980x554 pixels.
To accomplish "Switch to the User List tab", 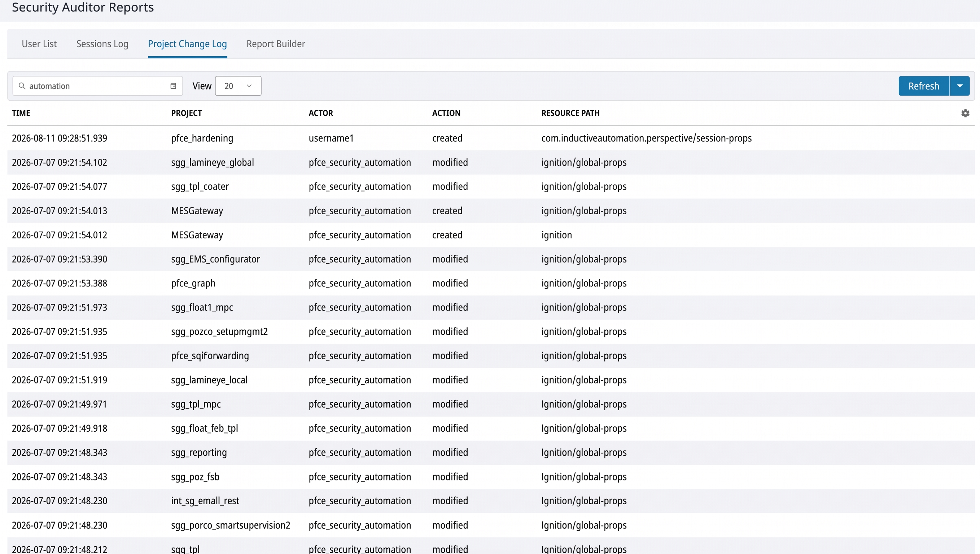I will [x=39, y=44].
